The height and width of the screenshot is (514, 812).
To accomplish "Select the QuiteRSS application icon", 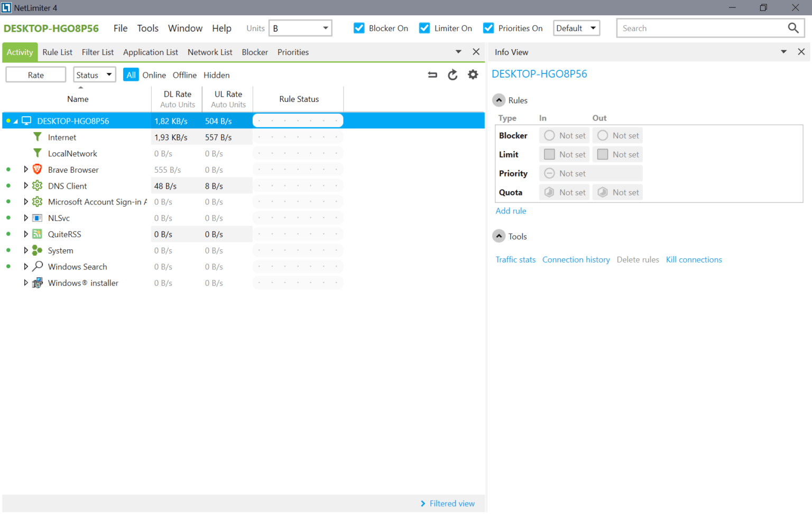I will [36, 234].
